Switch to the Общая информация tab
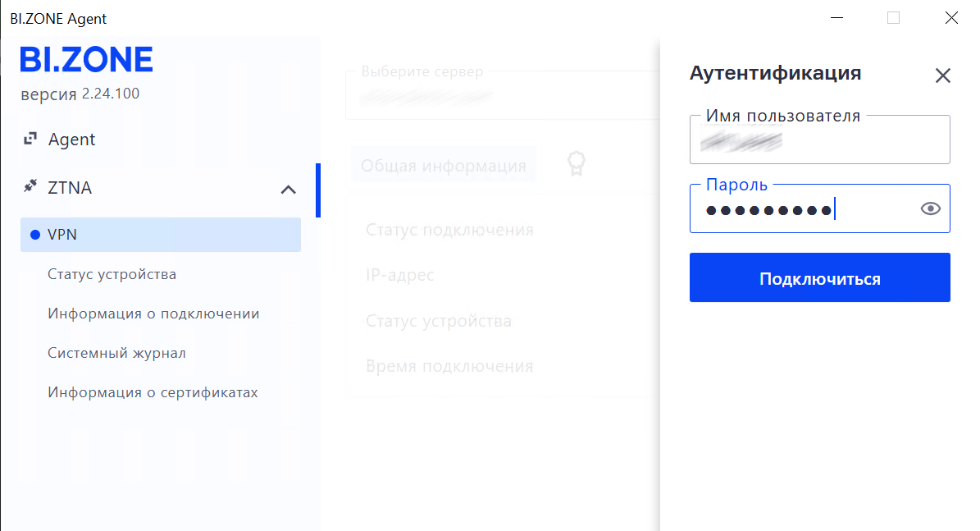Viewport: 980px width, 531px height. (x=444, y=166)
